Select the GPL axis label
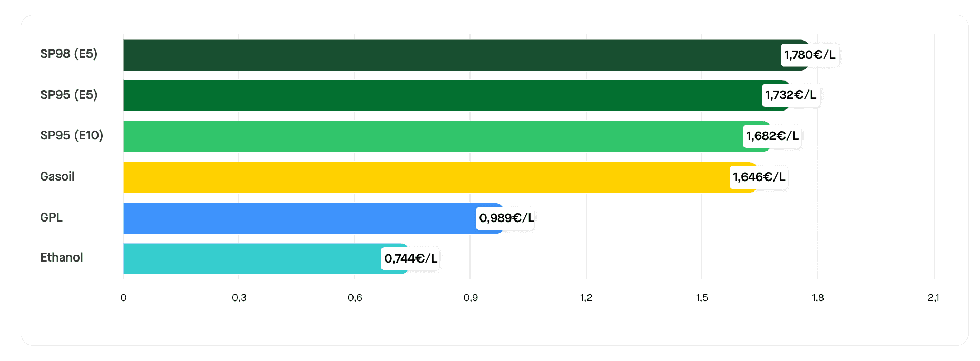The image size is (980, 361). click(x=52, y=218)
